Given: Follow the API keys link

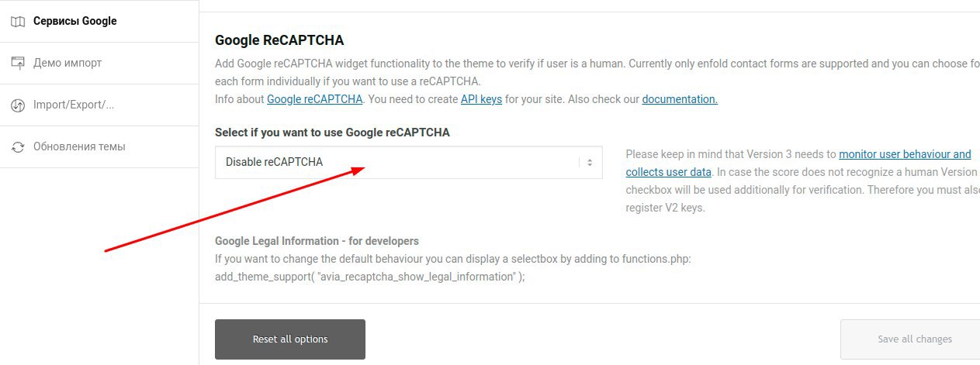Looking at the screenshot, I should (x=481, y=99).
